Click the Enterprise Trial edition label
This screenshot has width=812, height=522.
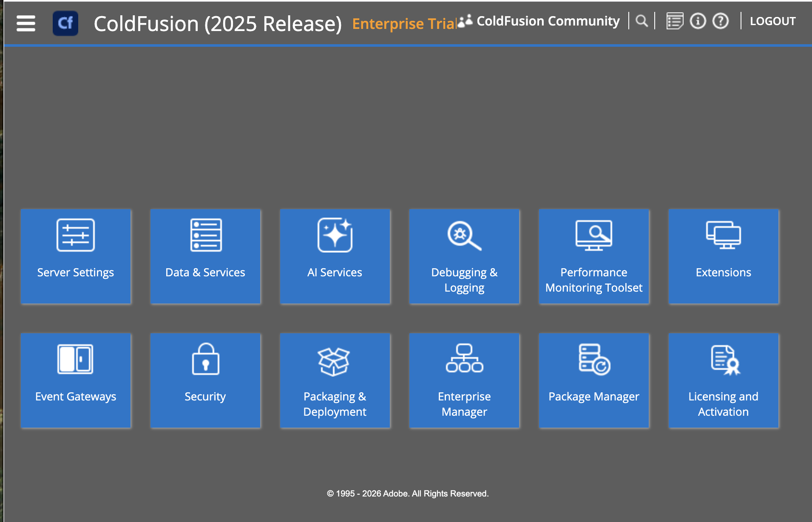point(404,24)
